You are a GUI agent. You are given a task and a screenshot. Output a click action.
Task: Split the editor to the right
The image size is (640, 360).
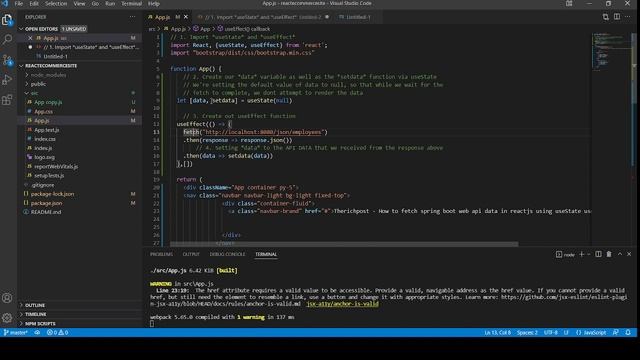617,17
